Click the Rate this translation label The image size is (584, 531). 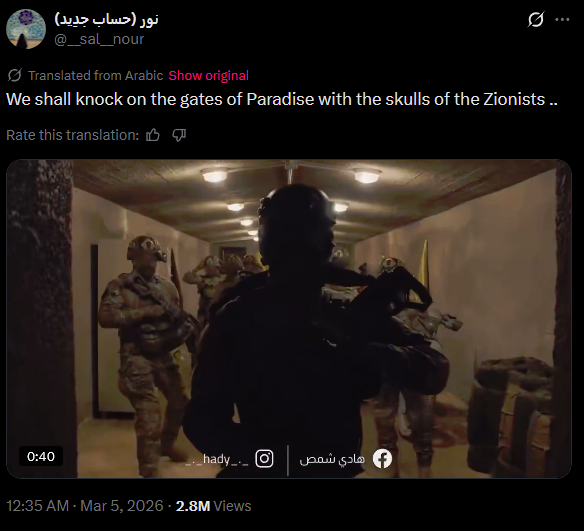coord(73,135)
